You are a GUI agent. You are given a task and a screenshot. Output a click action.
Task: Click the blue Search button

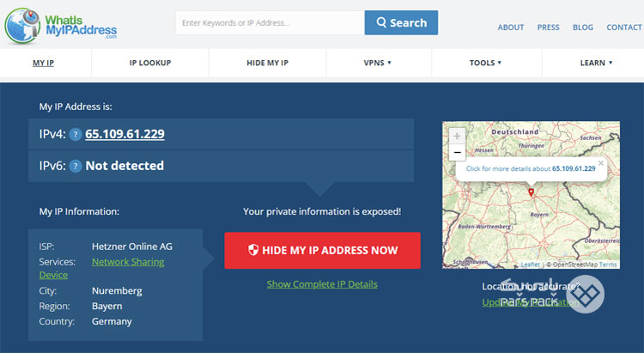(401, 22)
